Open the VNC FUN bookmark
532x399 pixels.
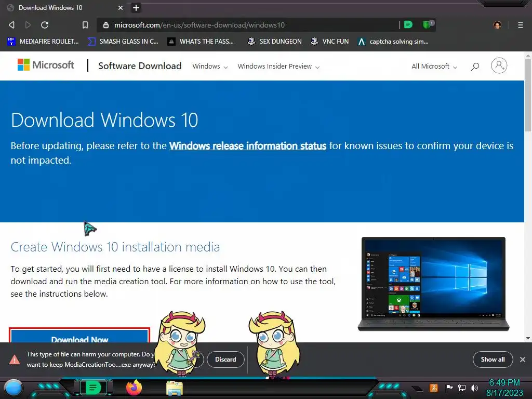[x=329, y=42]
